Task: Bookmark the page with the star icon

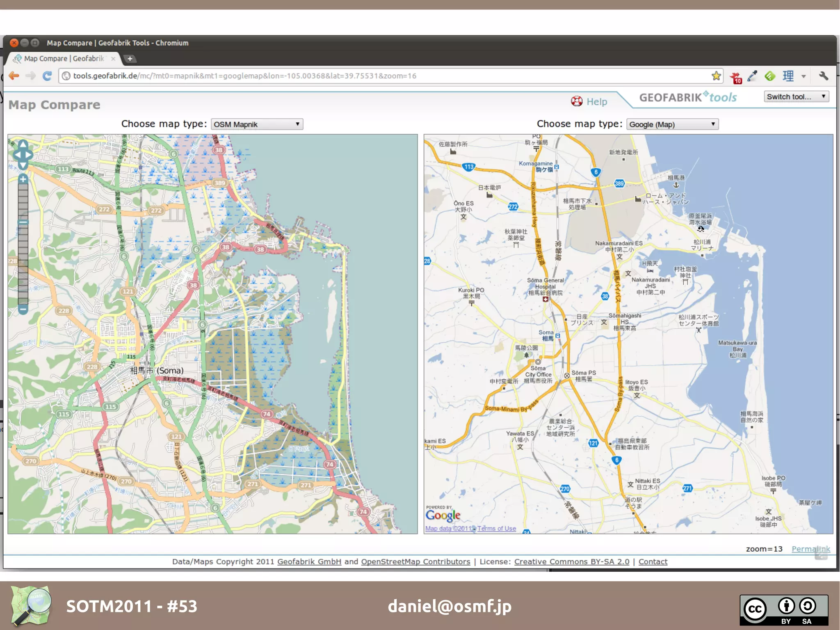Action: (x=716, y=76)
